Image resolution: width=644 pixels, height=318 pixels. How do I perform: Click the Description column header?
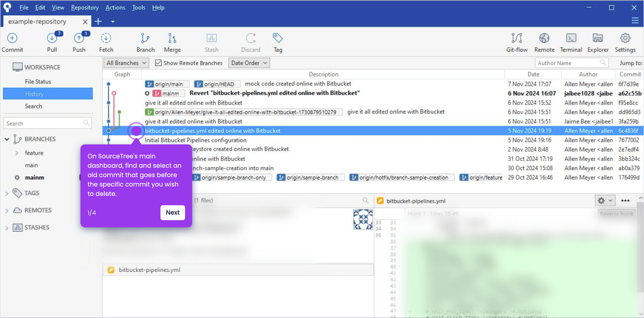click(x=323, y=74)
